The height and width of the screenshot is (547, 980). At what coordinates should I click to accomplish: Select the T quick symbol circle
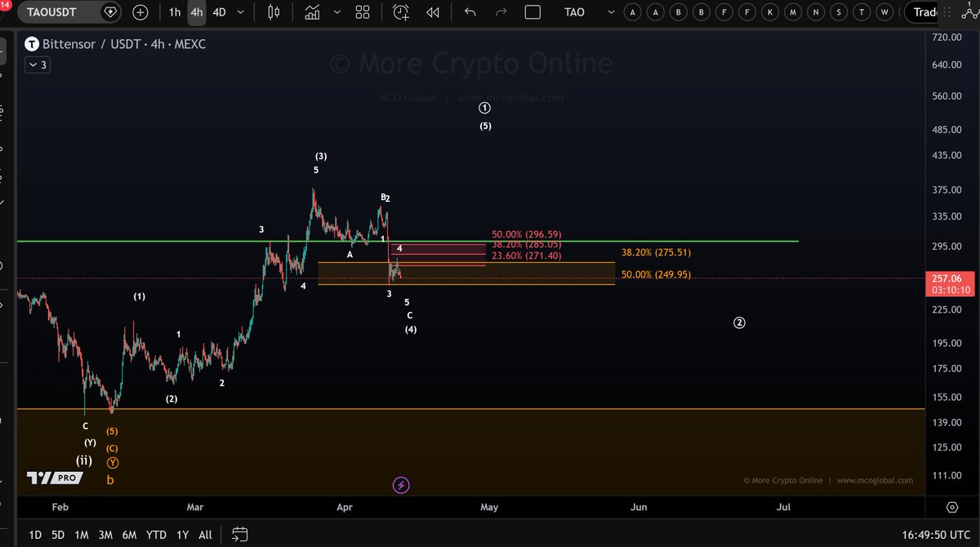pyautogui.click(x=861, y=12)
